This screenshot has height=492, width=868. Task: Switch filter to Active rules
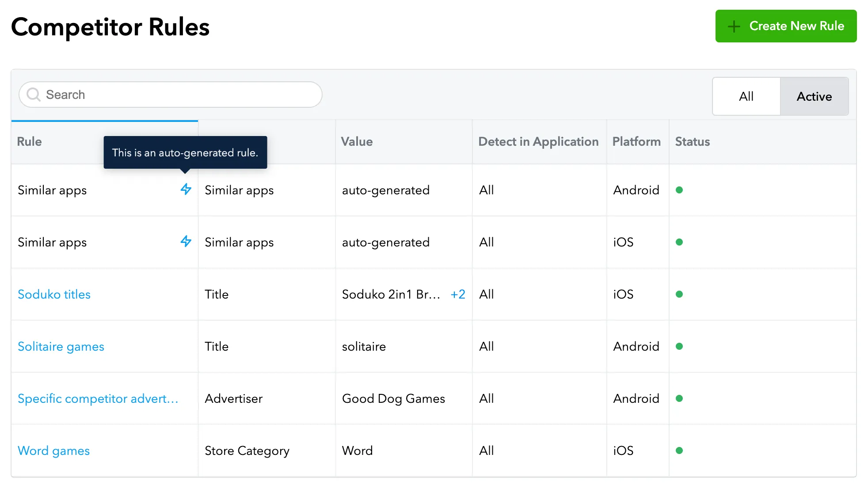coord(814,96)
